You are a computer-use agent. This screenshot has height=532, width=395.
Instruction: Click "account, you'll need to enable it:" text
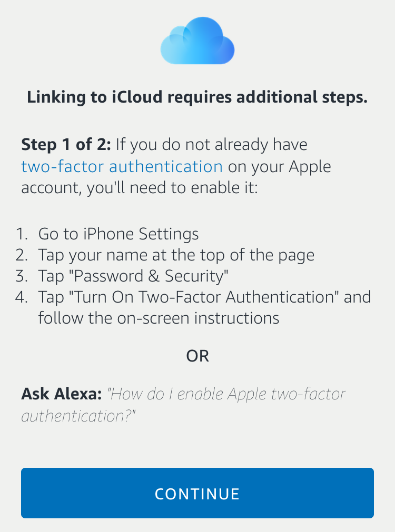coord(140,188)
